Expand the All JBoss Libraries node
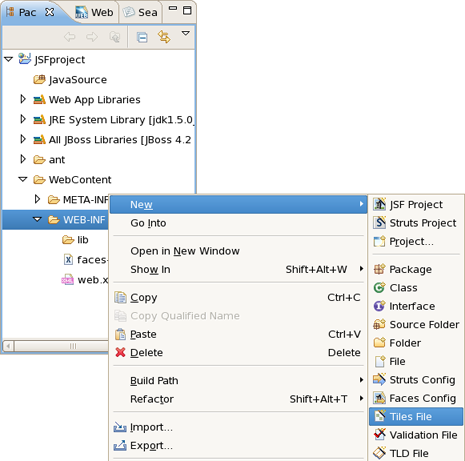 tap(23, 139)
